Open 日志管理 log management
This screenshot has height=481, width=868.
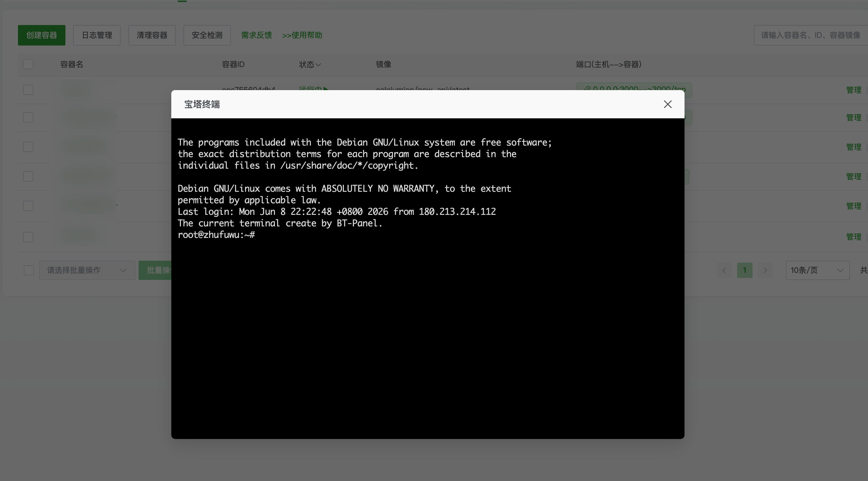point(97,35)
